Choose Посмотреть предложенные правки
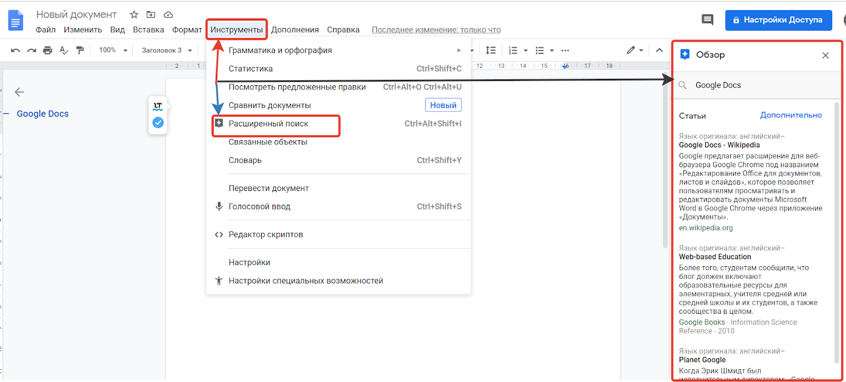The height and width of the screenshot is (382, 846). [x=338, y=87]
